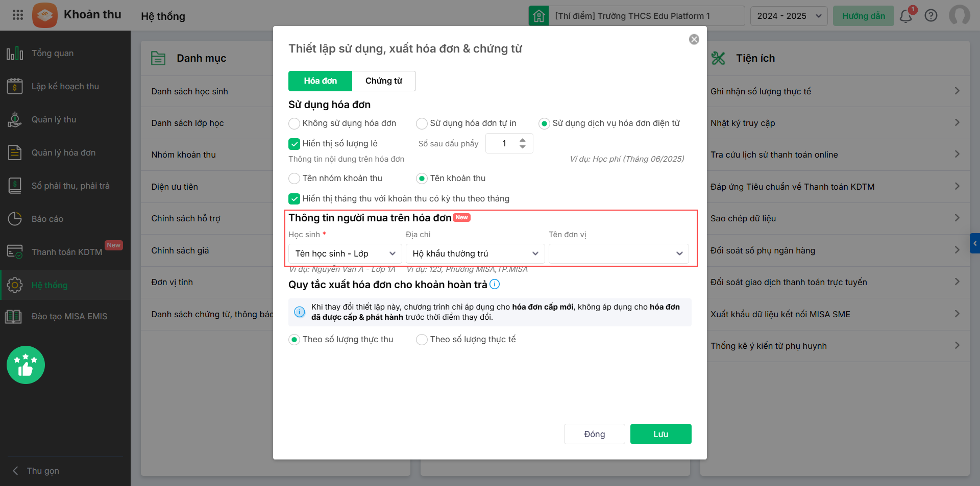The width and height of the screenshot is (980, 486).
Task: Expand the Địa chỉ address dropdown
Action: (x=475, y=253)
